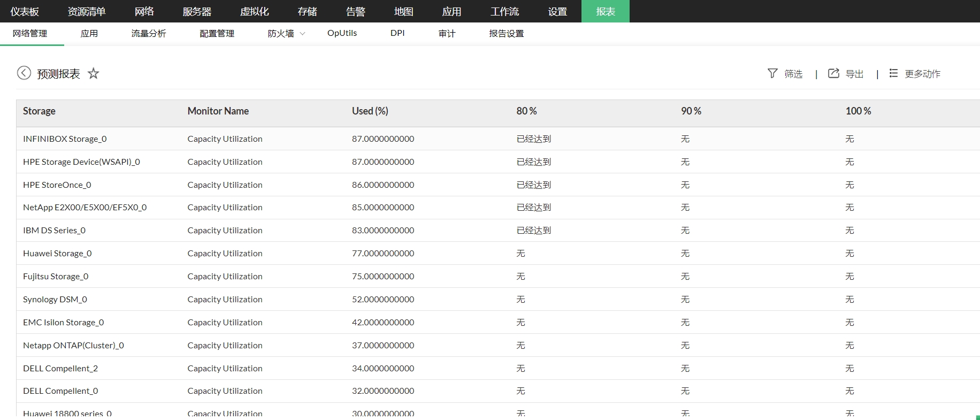This screenshot has width=980, height=420.
Task: Select the Fujitsu Storage_0 row name
Action: pyautogui.click(x=56, y=277)
